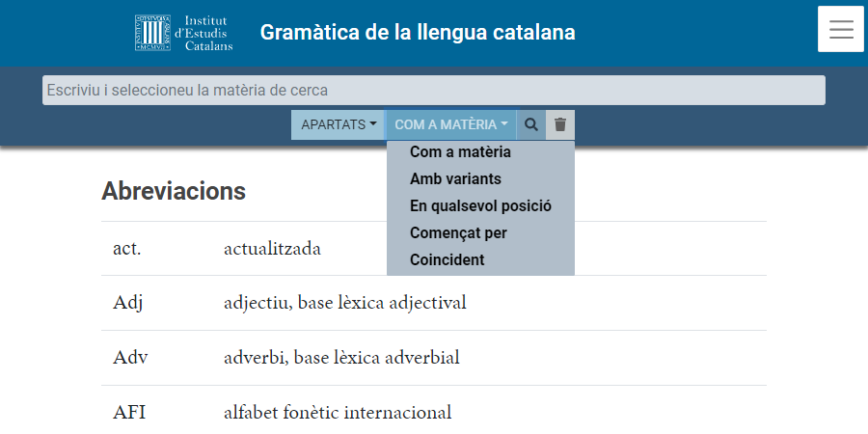Select the 'AFI' abbreviation cell
The height and width of the screenshot is (434, 868).
pyautogui.click(x=129, y=413)
